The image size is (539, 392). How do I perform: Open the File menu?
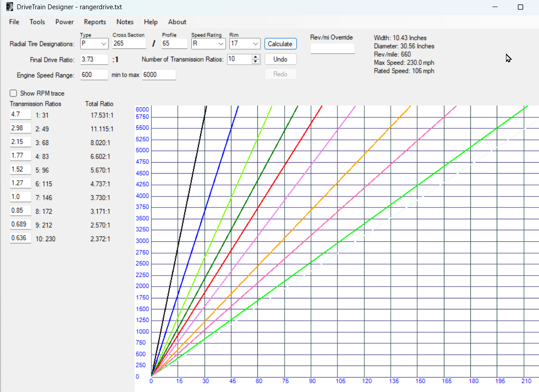14,22
